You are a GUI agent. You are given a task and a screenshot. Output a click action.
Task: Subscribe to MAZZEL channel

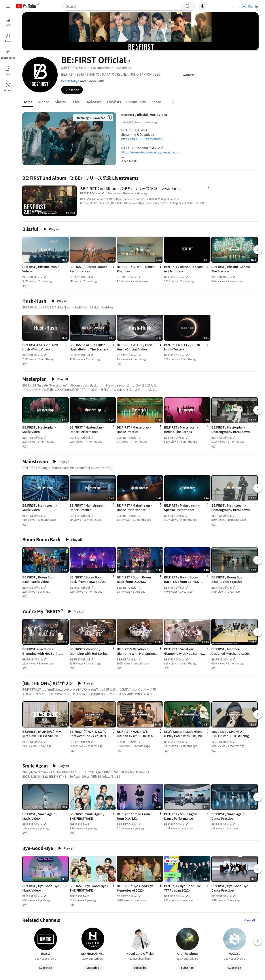(235, 967)
